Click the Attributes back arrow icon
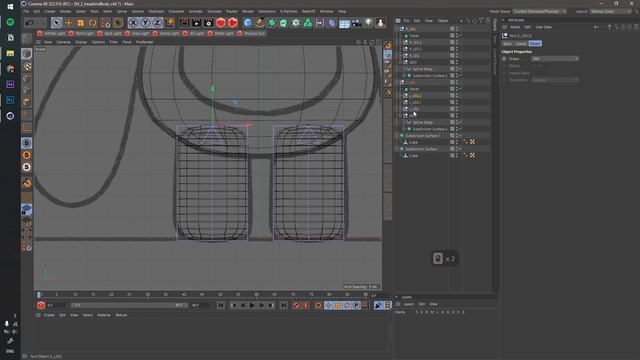 [x=596, y=27]
